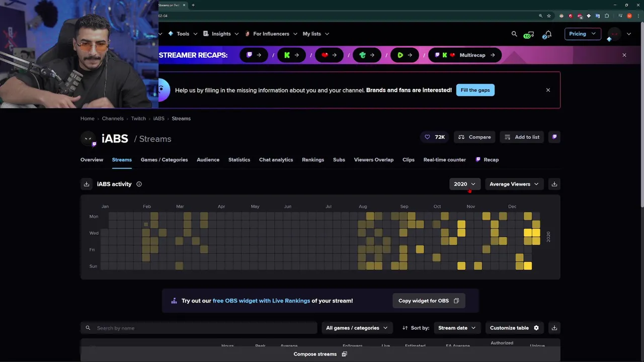Image resolution: width=644 pixels, height=362 pixels.
Task: Click the Add to list button
Action: coord(522,137)
